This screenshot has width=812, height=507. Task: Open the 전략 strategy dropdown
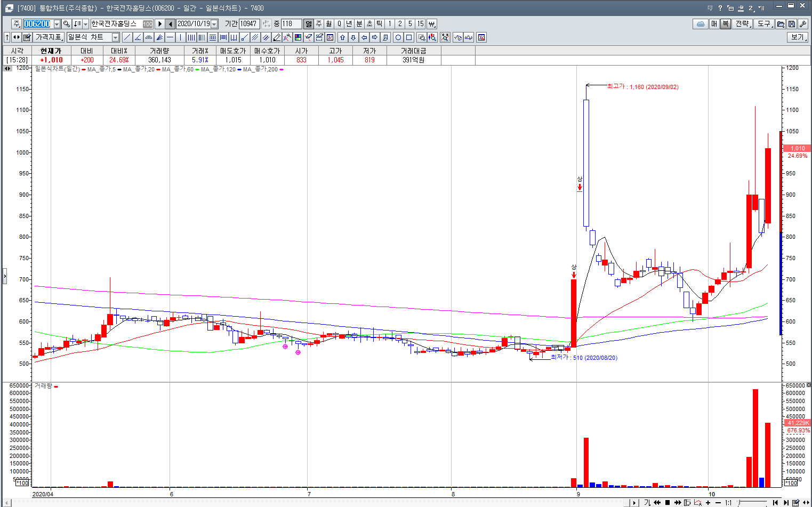coord(743,24)
